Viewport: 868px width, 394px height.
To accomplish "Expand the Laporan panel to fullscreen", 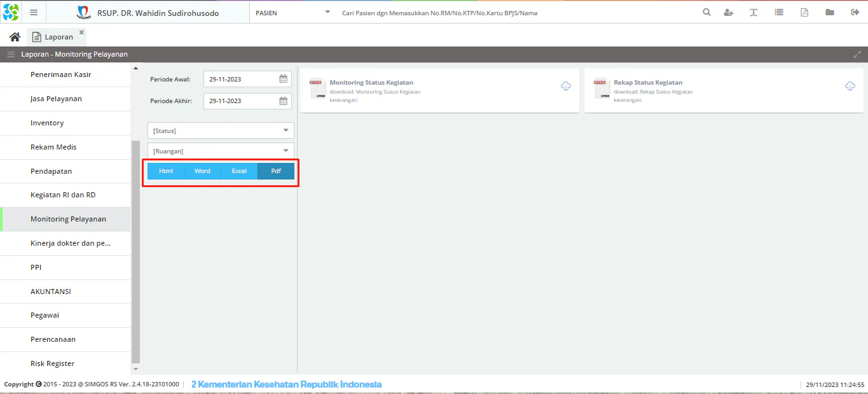I will [x=857, y=54].
